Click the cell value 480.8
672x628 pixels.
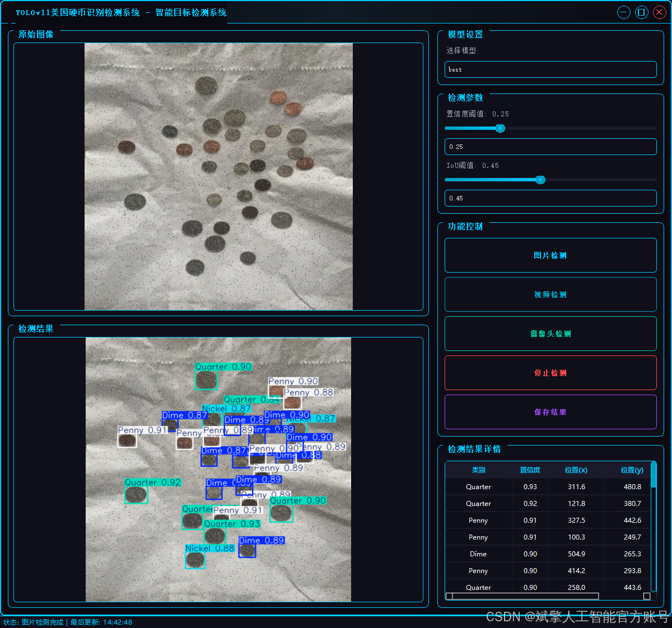point(632,487)
